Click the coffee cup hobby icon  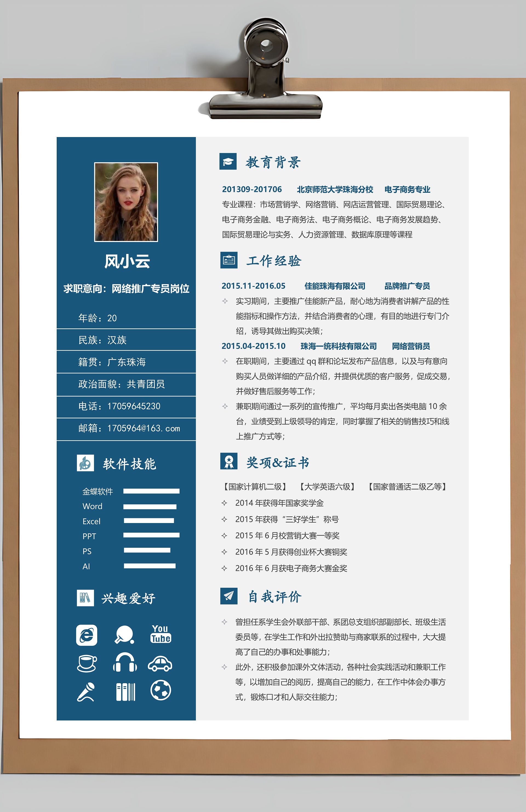87,664
